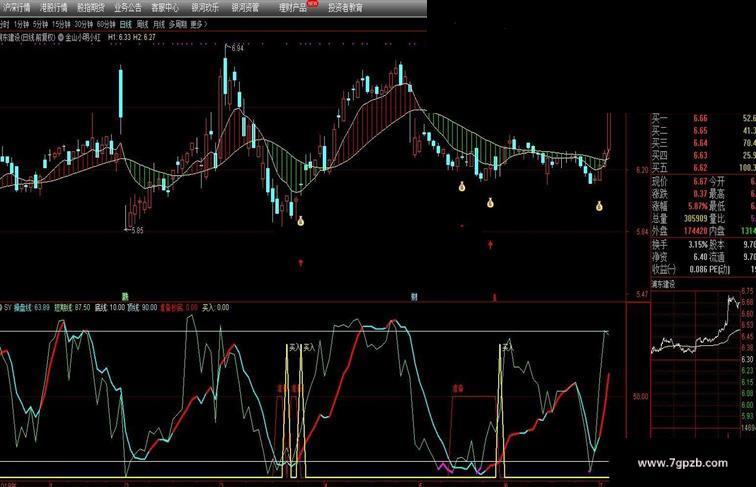Viewport: 756px width, 487px height.
Task: Click the 现价 value 6.67
Action: point(701,182)
